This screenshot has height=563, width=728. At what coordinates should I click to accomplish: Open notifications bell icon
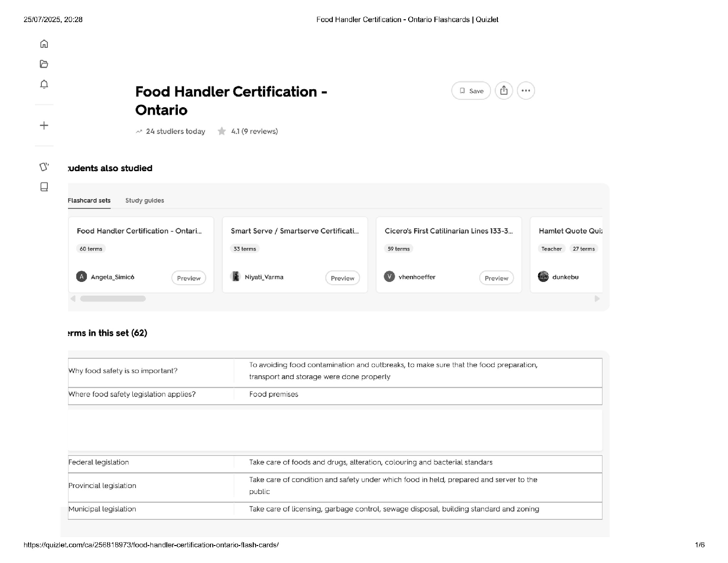tap(44, 84)
